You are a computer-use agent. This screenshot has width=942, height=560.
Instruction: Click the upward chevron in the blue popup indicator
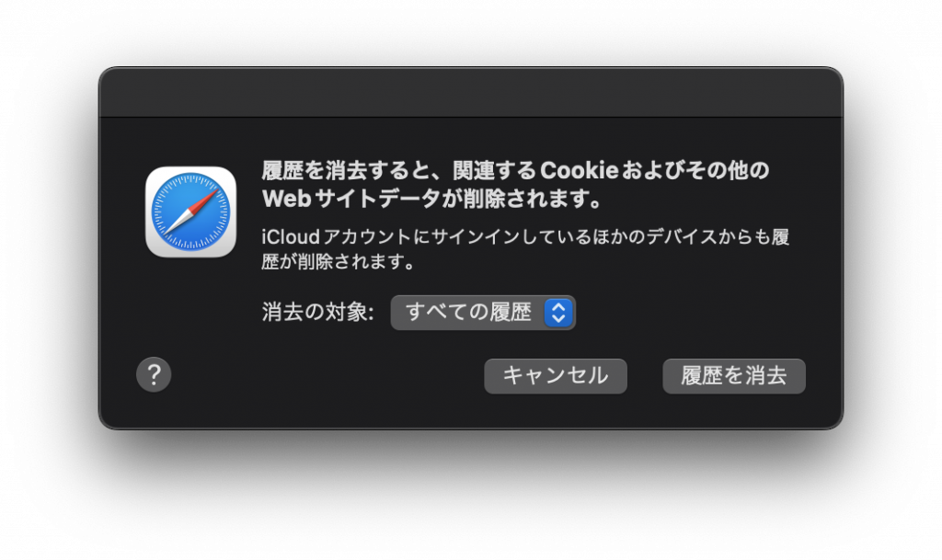click(558, 307)
